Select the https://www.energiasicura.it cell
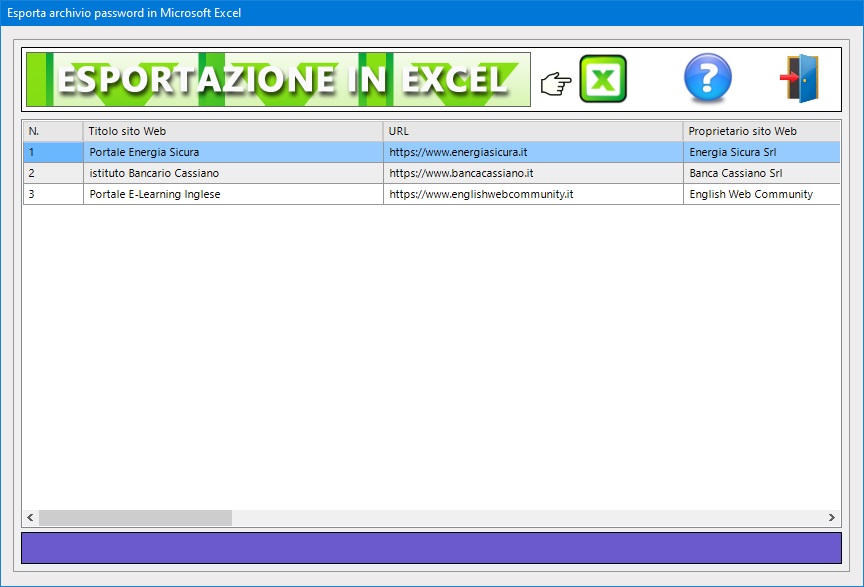The width and height of the screenshot is (864, 587). click(x=533, y=152)
